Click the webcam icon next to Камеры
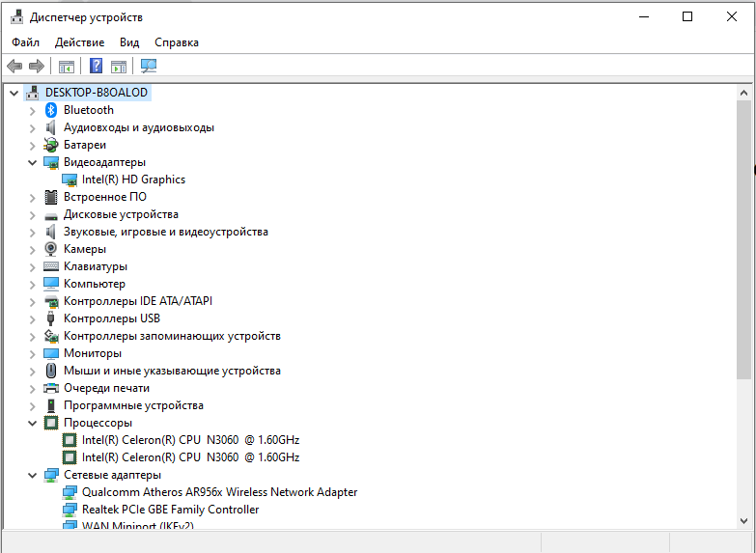 click(50, 249)
